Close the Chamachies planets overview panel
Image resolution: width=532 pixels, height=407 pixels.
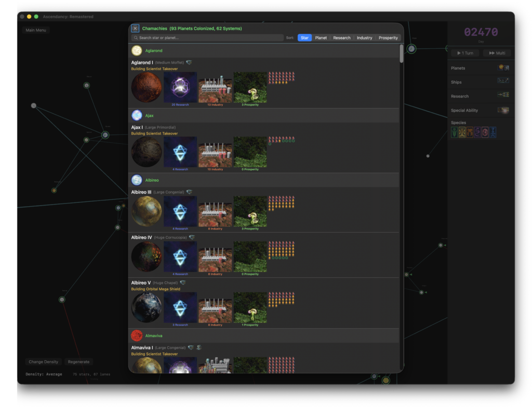pos(135,29)
